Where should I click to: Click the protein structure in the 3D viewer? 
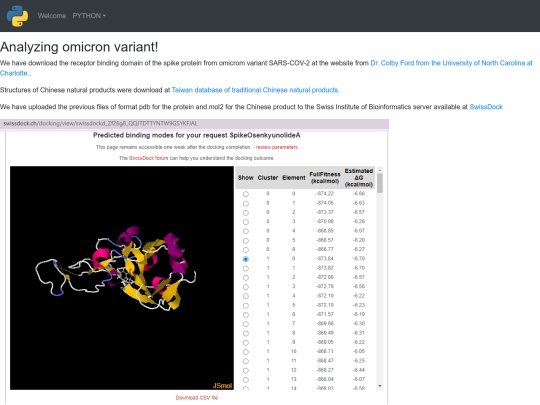pos(117,269)
